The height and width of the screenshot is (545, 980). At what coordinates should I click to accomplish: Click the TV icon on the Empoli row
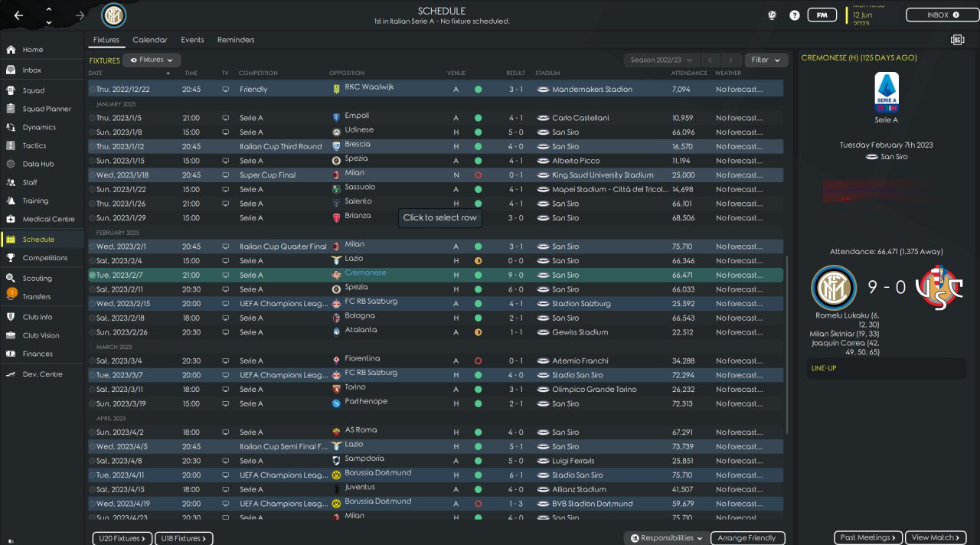(x=225, y=118)
